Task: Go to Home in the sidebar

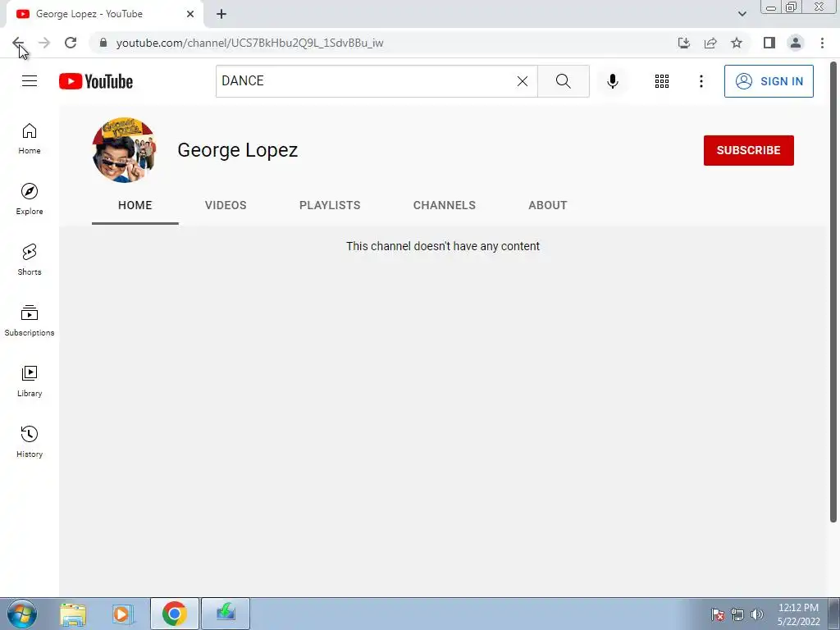Action: pyautogui.click(x=30, y=138)
